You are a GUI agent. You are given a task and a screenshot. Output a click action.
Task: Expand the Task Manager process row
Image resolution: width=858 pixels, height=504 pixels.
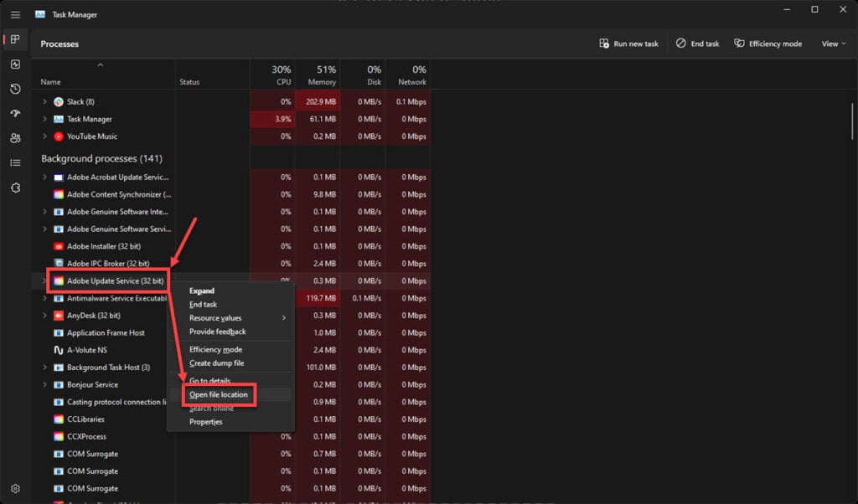click(45, 119)
